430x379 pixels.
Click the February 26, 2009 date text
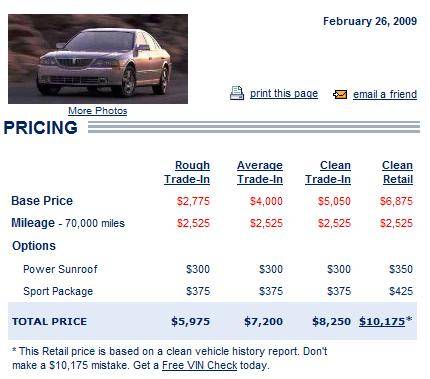tap(370, 21)
